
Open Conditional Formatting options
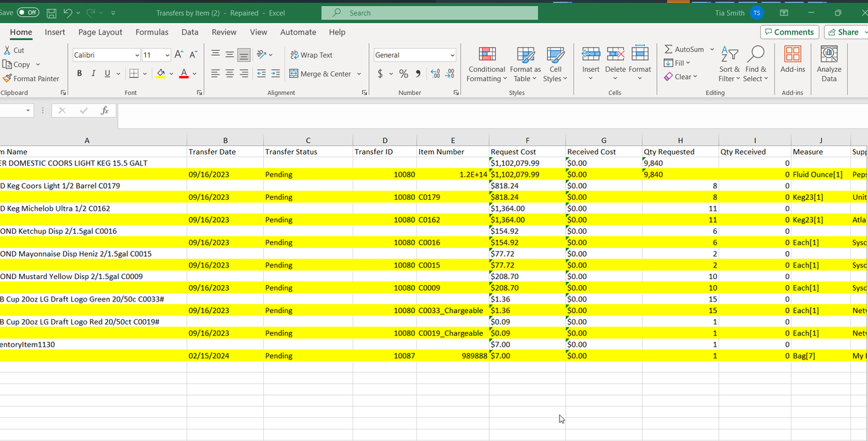(x=486, y=64)
